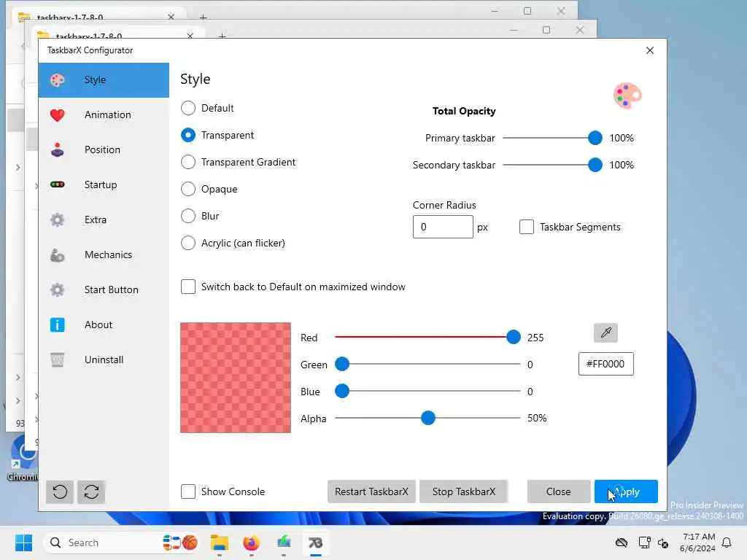Viewport: 747px width, 560px height.
Task: Open File Explorer from the taskbar
Action: click(219, 542)
